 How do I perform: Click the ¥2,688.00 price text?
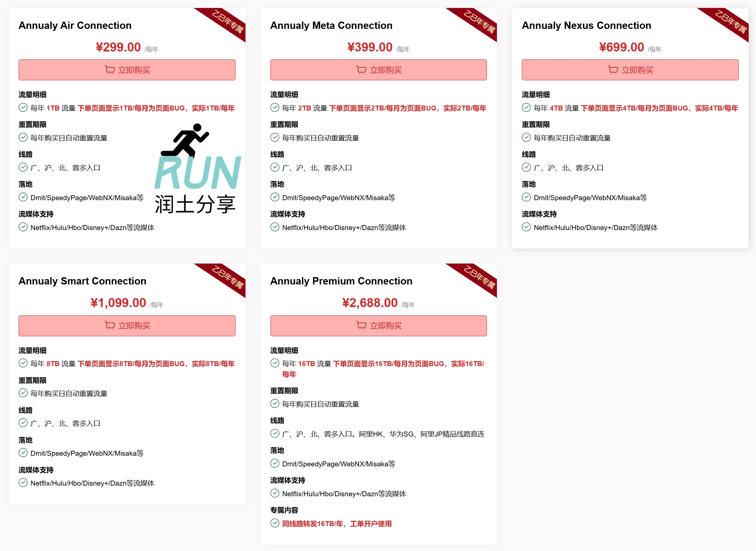pyautogui.click(x=369, y=303)
